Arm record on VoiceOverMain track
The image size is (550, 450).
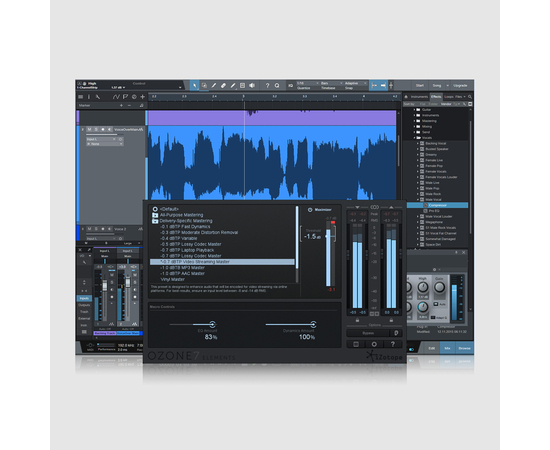103,129
